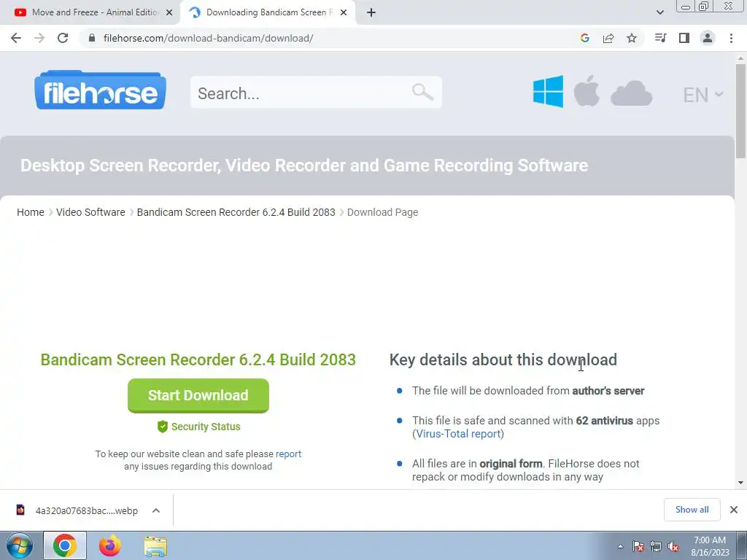
Task: Click the Download Page breadcrumb text
Action: (x=382, y=212)
